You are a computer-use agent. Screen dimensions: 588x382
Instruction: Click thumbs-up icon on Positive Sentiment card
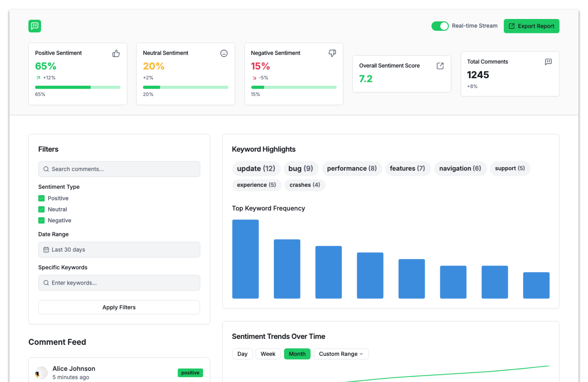click(x=116, y=54)
